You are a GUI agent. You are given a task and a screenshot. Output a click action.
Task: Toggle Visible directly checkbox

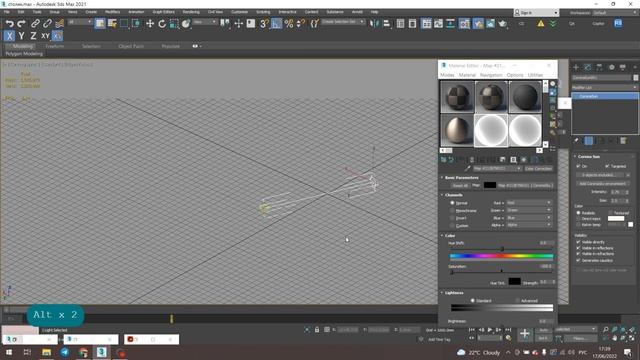pyautogui.click(x=578, y=242)
